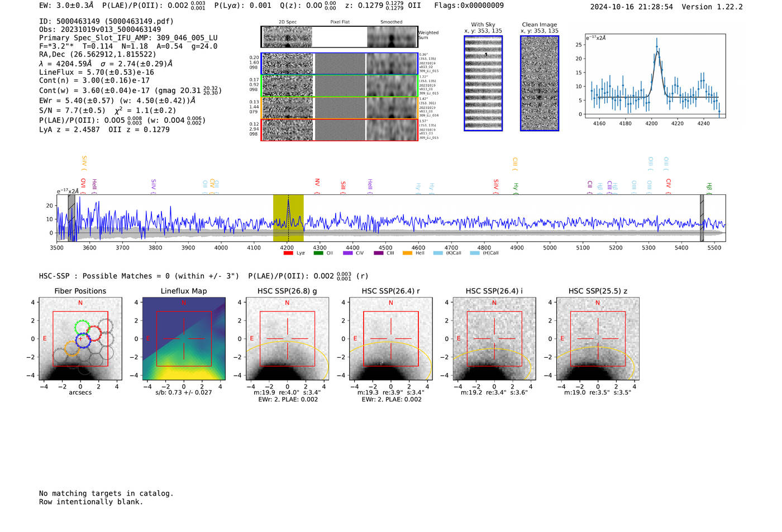Click the violet CIV legend swatch

(x=348, y=253)
